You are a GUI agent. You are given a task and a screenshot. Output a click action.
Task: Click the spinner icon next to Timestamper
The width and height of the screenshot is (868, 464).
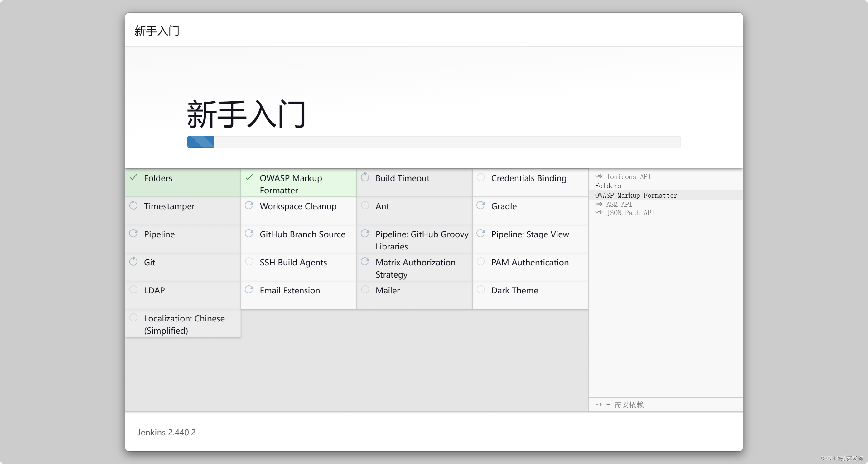click(133, 205)
